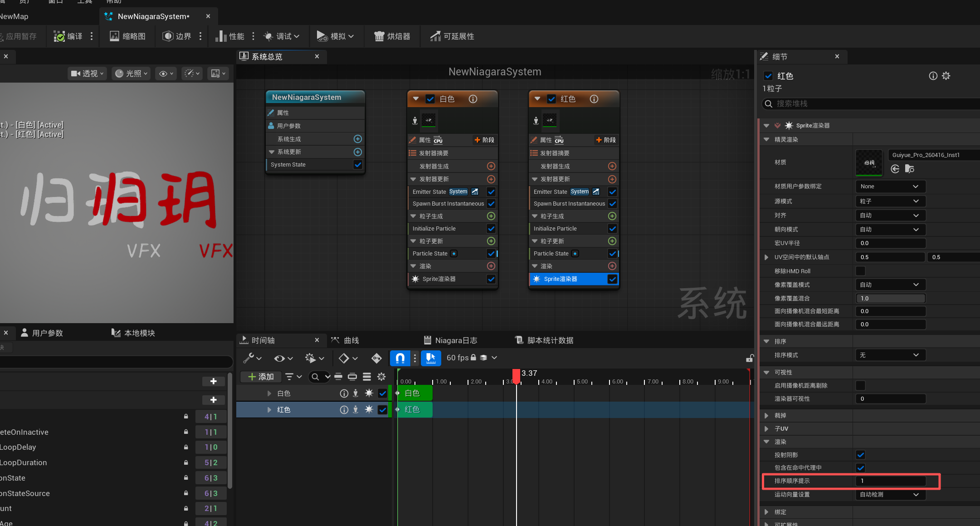Open the 光照 view mode dropdown
This screenshot has height=526, width=980.
[x=131, y=74]
